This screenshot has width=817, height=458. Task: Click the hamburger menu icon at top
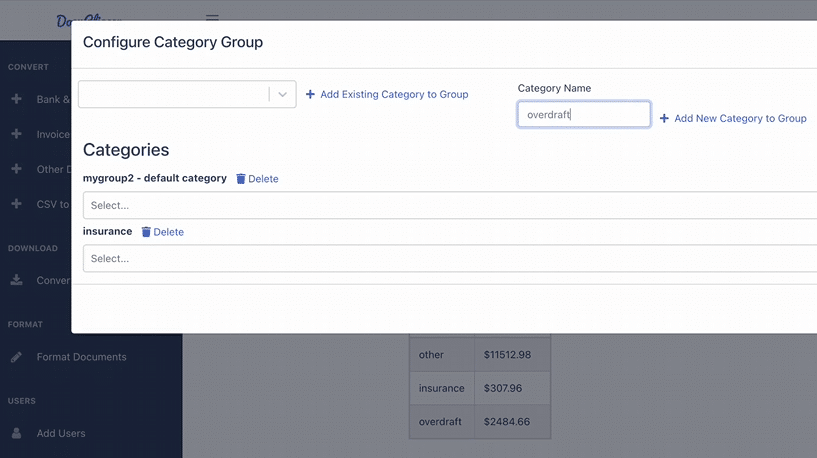212,17
